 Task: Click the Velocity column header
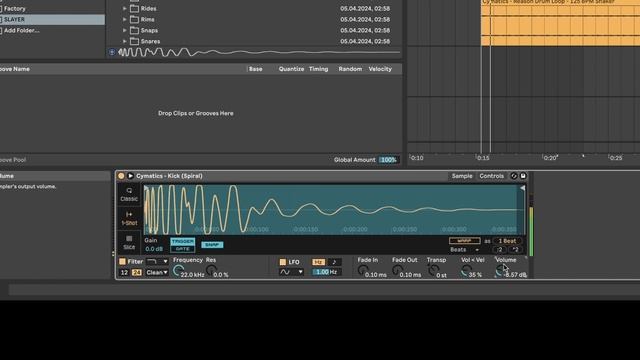380,69
